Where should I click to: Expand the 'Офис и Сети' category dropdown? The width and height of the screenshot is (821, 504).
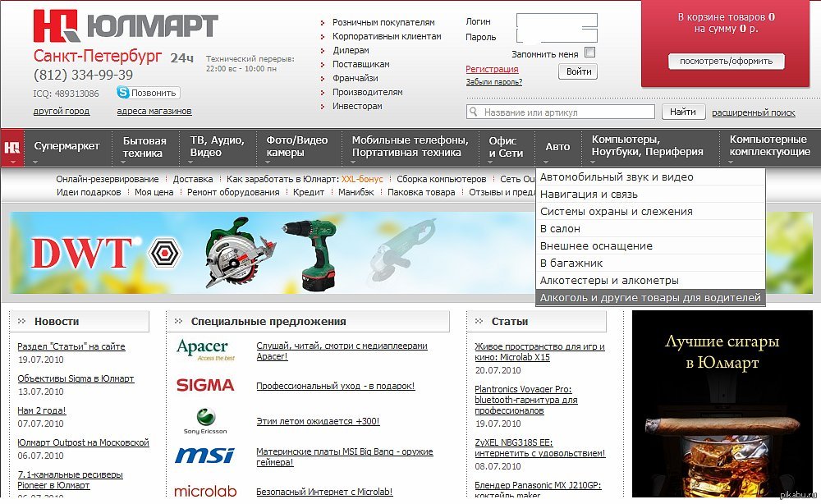506,146
